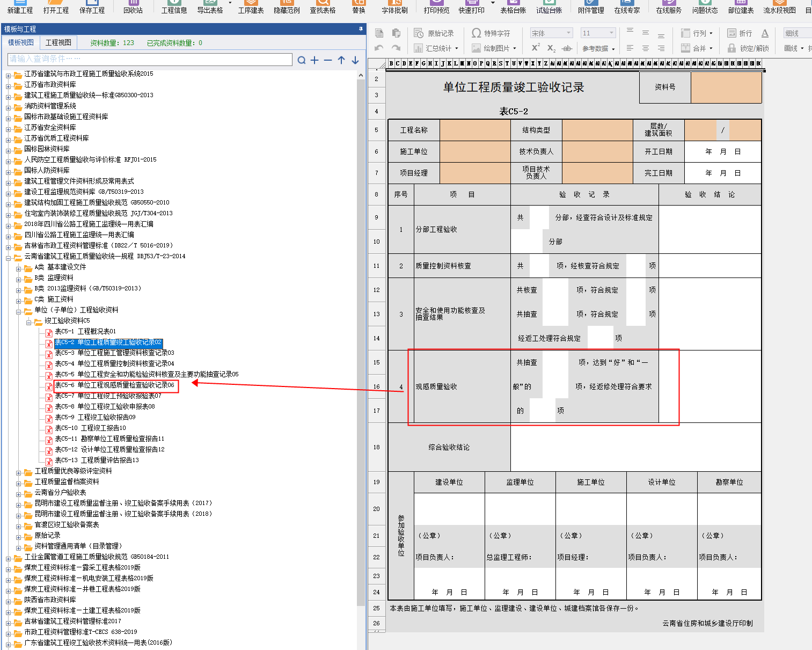
Task: Click 附件管理 in the top toolbar
Action: tap(591, 7)
